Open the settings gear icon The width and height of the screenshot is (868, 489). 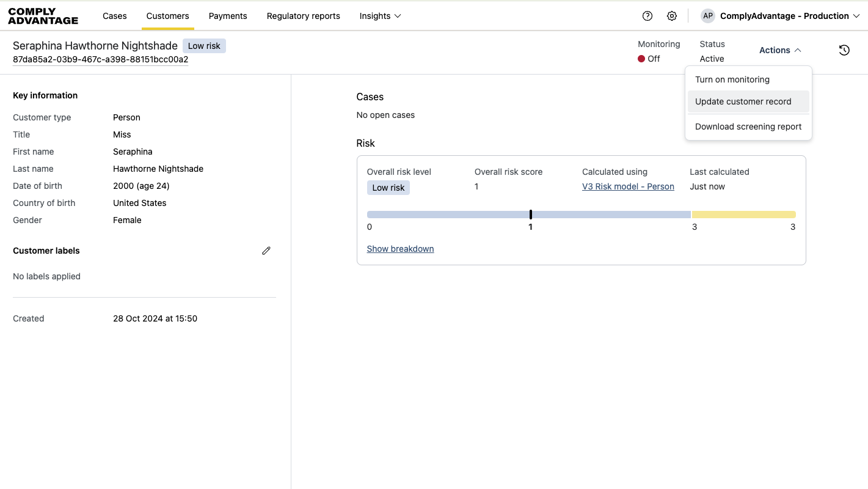point(672,16)
